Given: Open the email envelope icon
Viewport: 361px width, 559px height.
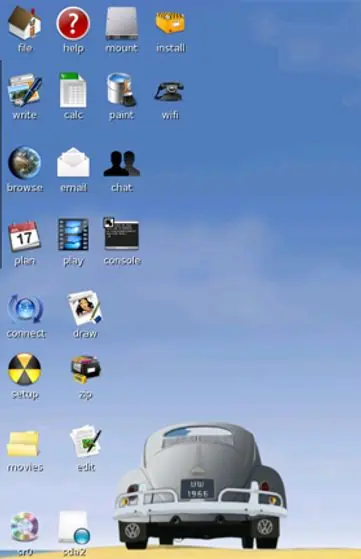Looking at the screenshot, I should point(73,162).
